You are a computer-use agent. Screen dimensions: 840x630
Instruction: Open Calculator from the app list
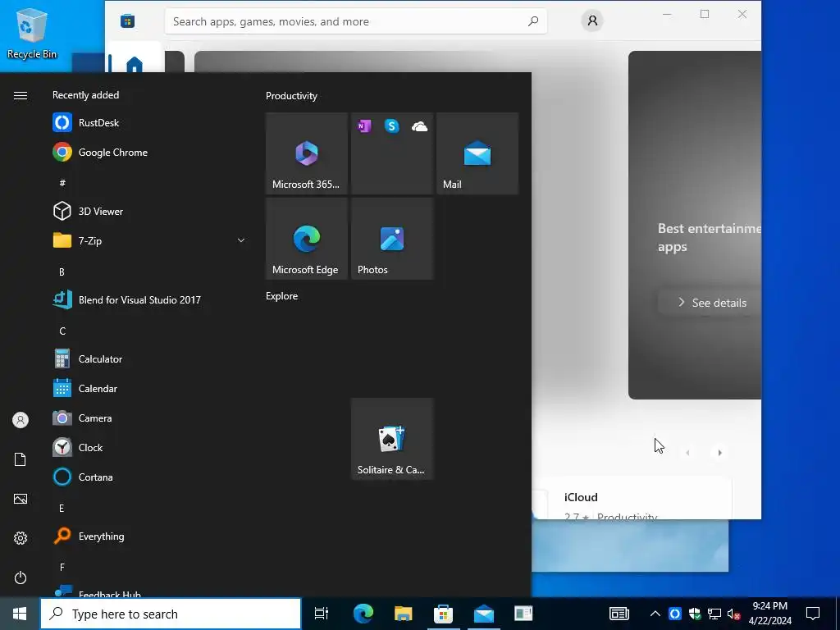click(149, 359)
